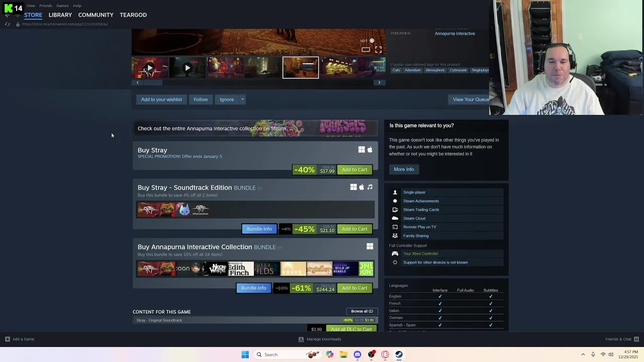
Task: Add Annapurna Interactive Collection to cart
Action: pos(355,288)
